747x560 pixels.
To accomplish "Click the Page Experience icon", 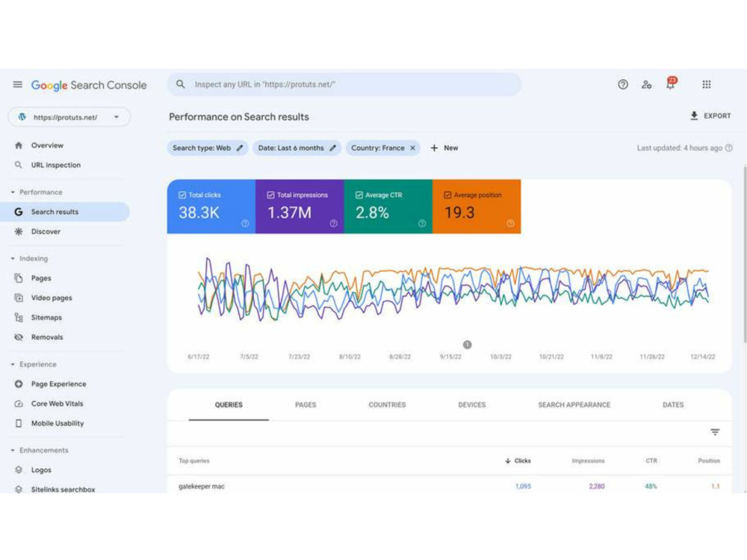I will point(19,384).
